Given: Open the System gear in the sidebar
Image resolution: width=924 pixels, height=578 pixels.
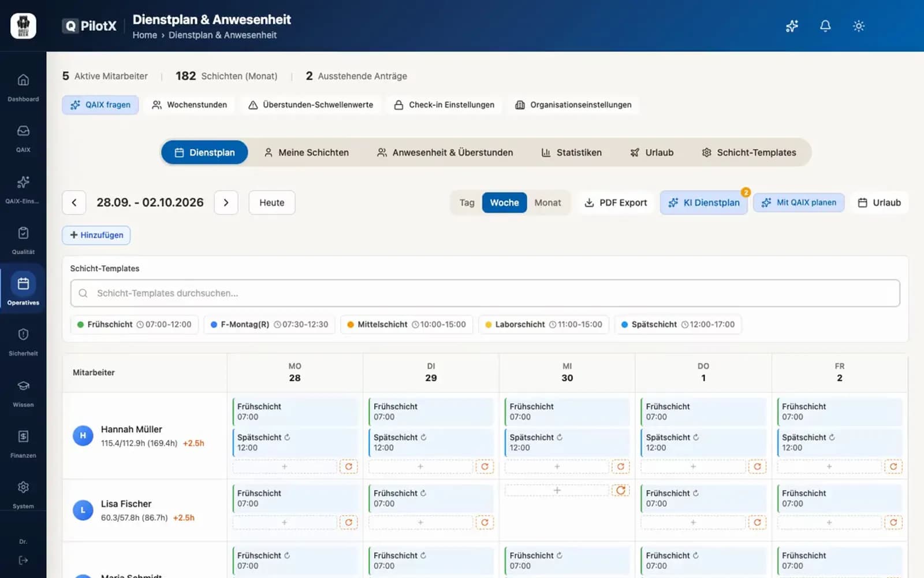Looking at the screenshot, I should tap(23, 494).
